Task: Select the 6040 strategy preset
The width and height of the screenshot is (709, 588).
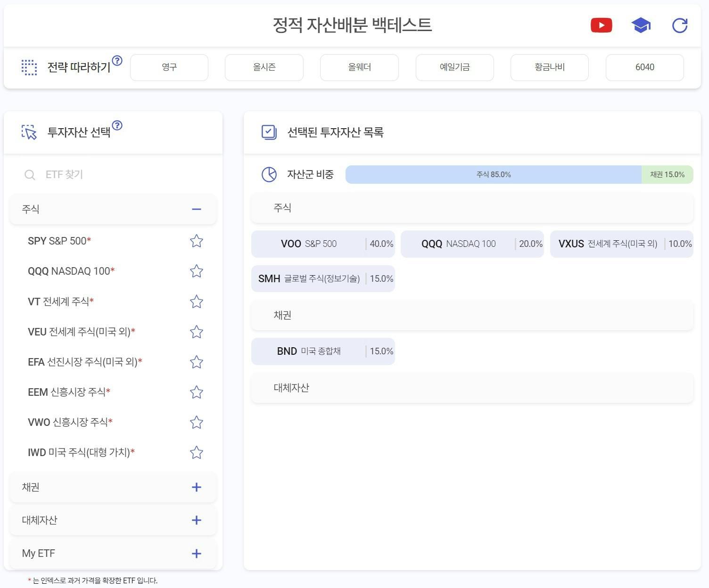Action: (645, 67)
